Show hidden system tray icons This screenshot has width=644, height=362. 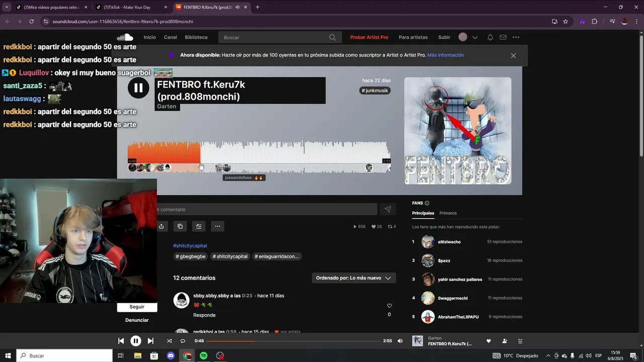click(548, 355)
